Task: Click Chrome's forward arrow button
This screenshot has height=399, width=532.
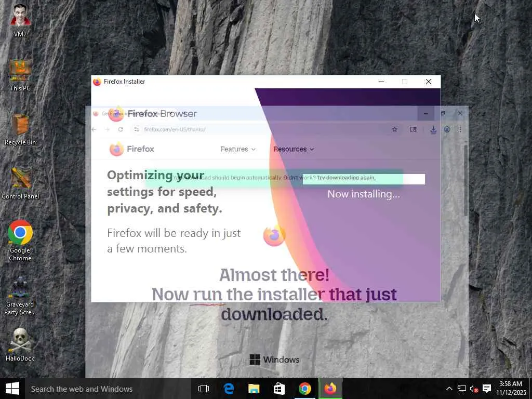Action: [x=107, y=129]
